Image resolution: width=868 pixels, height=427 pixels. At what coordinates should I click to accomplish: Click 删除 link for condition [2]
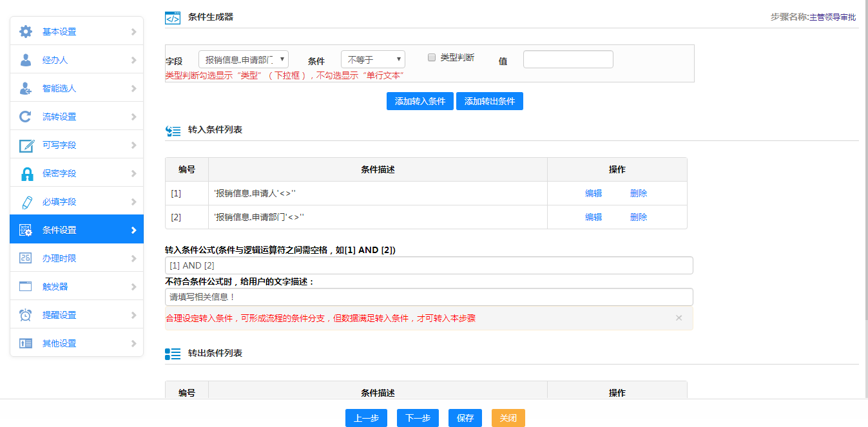point(639,217)
